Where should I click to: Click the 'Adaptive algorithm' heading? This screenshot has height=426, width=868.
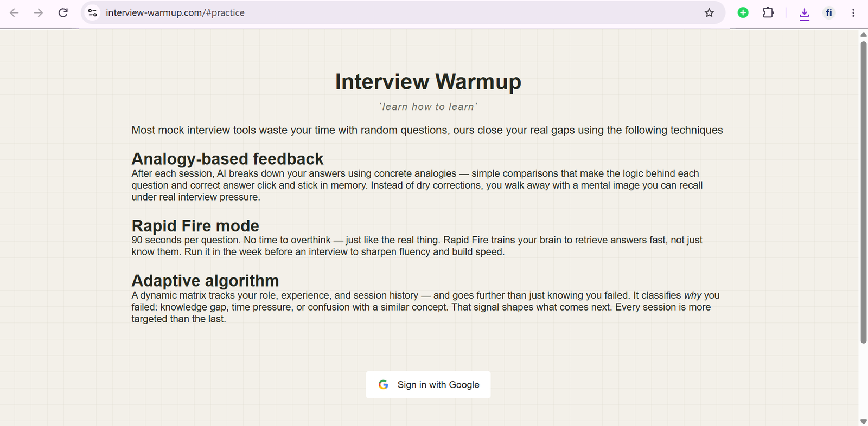205,280
